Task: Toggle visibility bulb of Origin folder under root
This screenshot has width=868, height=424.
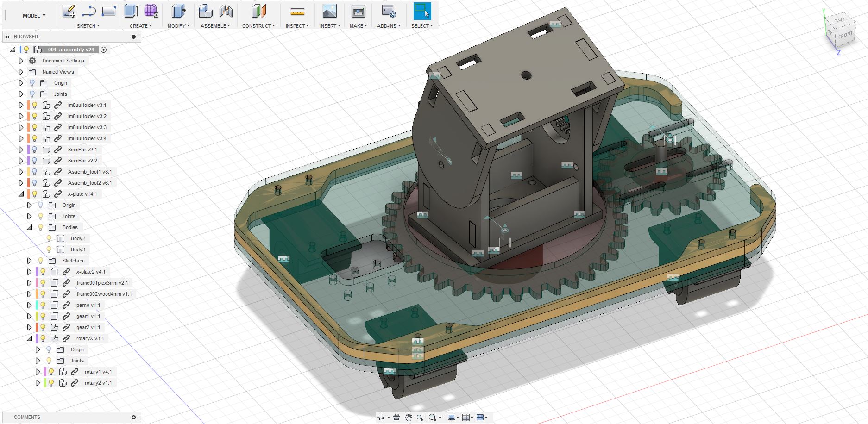Action: click(32, 83)
